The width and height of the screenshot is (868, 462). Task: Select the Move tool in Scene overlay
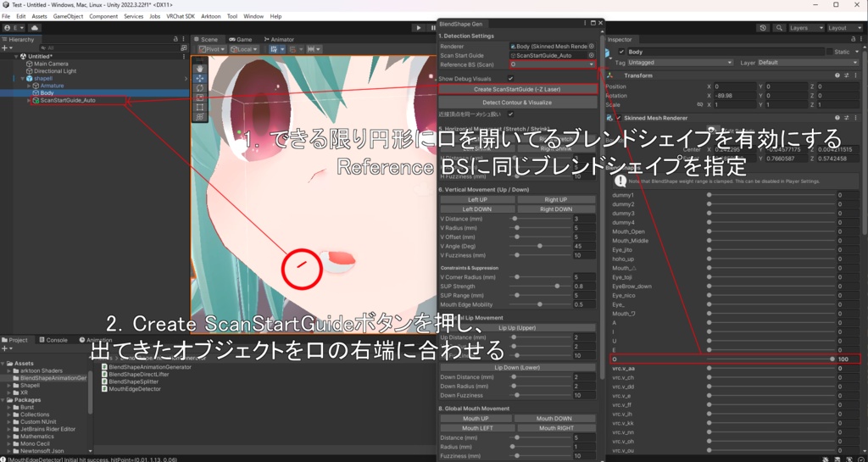(200, 79)
